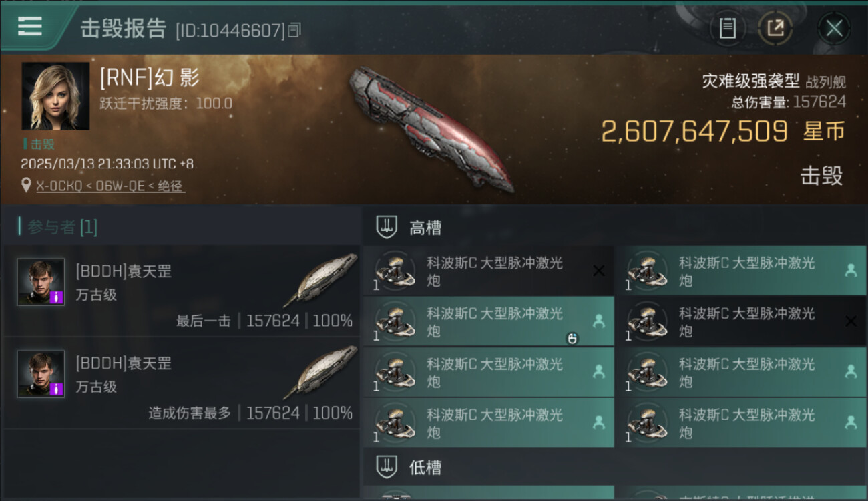Open the X-OCKQ system location link

click(110, 186)
